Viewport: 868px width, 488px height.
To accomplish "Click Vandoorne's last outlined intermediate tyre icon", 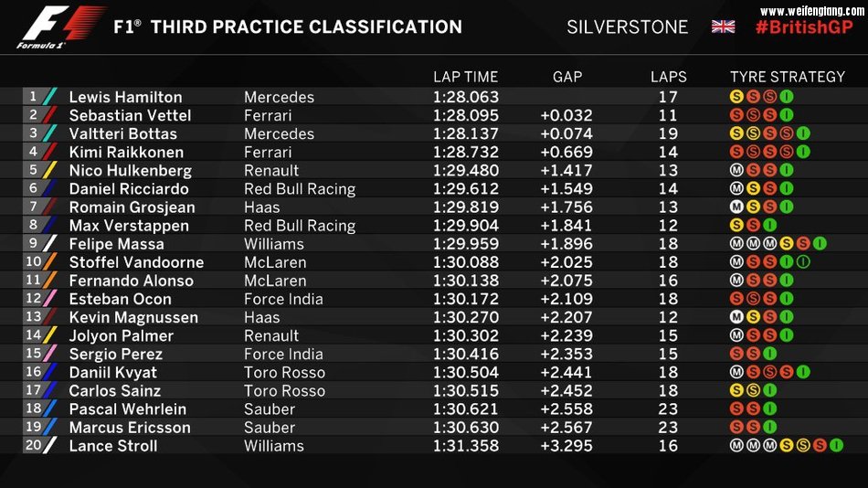I will (803, 262).
